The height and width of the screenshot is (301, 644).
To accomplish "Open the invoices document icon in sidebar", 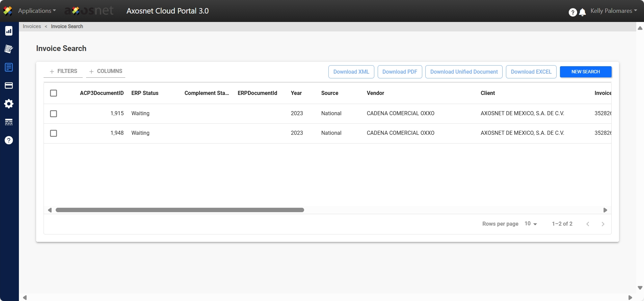I will pos(9,67).
